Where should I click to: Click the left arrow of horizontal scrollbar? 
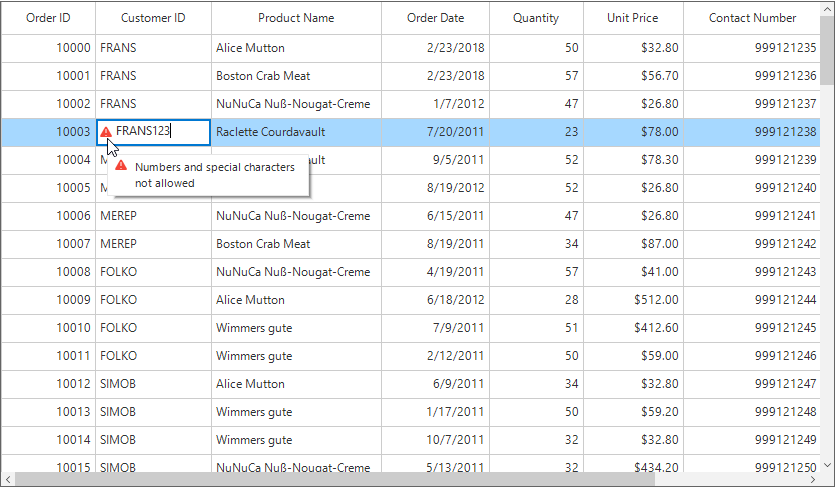pos(7,479)
